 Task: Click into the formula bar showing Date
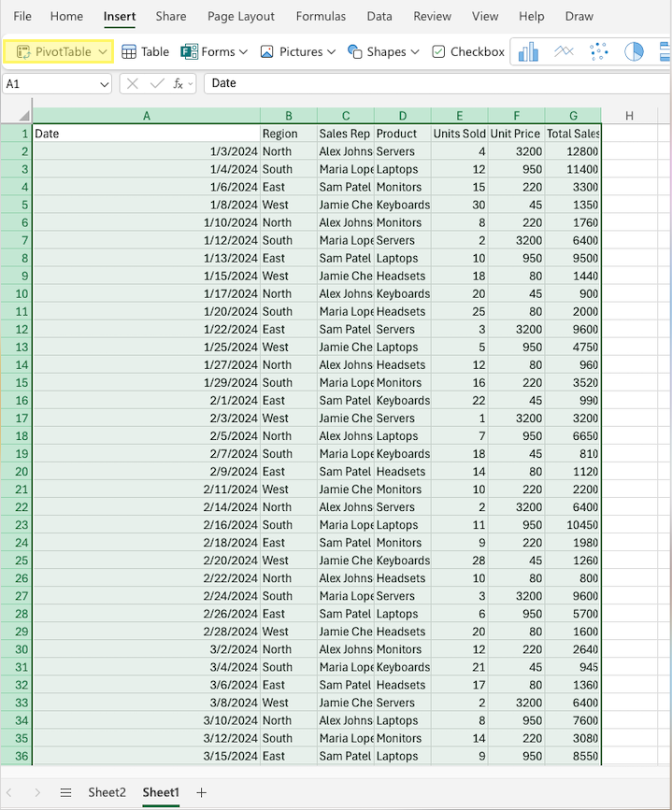(x=437, y=83)
